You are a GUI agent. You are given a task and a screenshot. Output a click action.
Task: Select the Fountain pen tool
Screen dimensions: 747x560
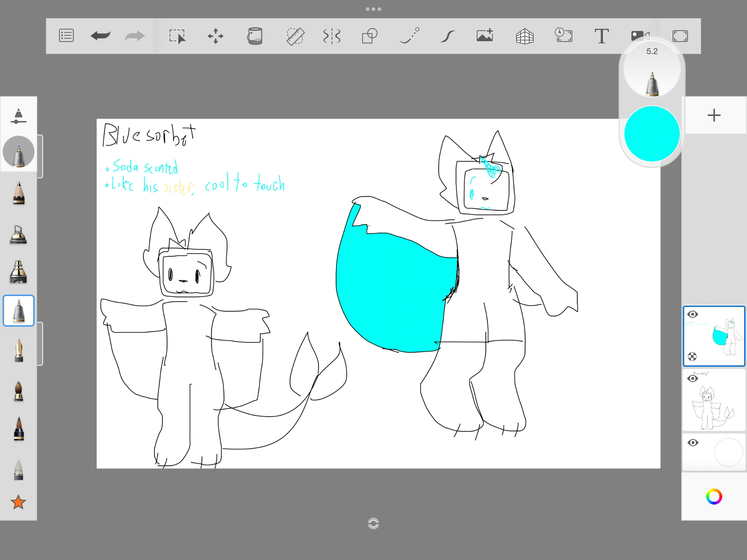point(19,350)
